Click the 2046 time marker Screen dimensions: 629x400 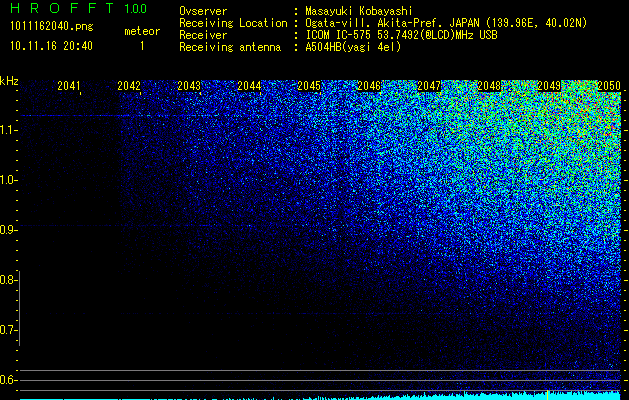[x=369, y=86]
